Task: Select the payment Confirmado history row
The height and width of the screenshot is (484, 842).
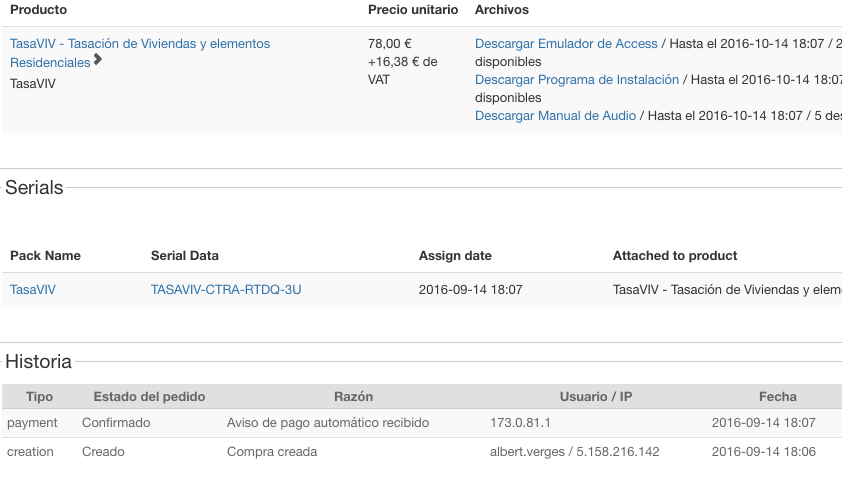Action: [x=422, y=423]
